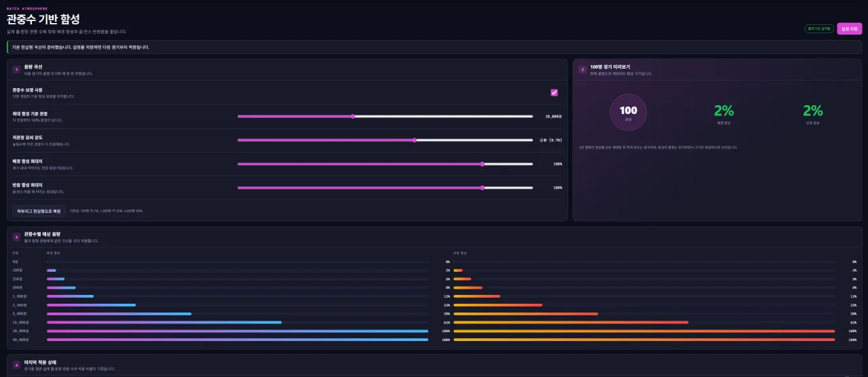Adjust the 저관중 감쇠 강도 slider
The image size is (868, 377).
pyautogui.click(x=385, y=140)
